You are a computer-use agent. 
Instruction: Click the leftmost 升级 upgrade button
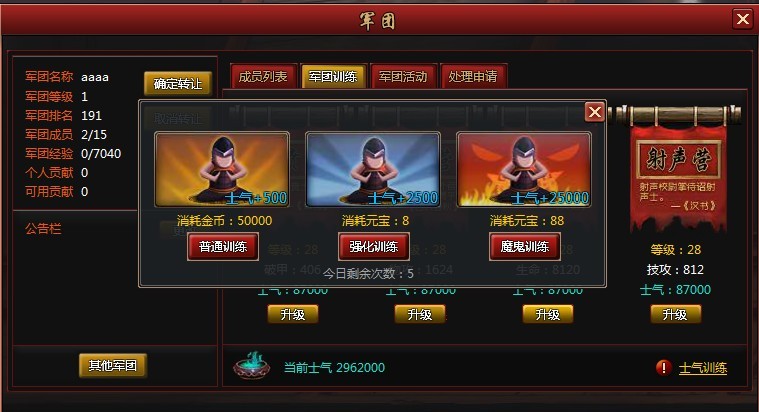(x=292, y=314)
